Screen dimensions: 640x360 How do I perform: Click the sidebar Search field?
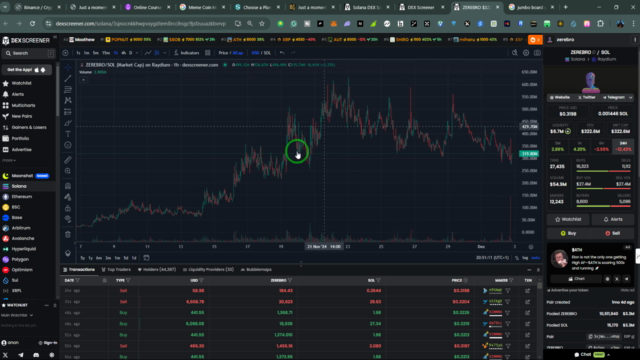point(28,53)
